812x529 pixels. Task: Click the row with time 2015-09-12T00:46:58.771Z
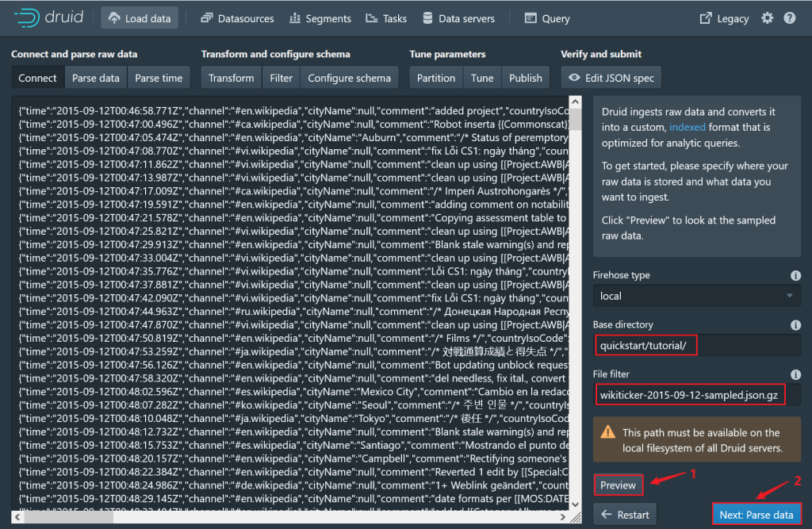click(x=293, y=111)
